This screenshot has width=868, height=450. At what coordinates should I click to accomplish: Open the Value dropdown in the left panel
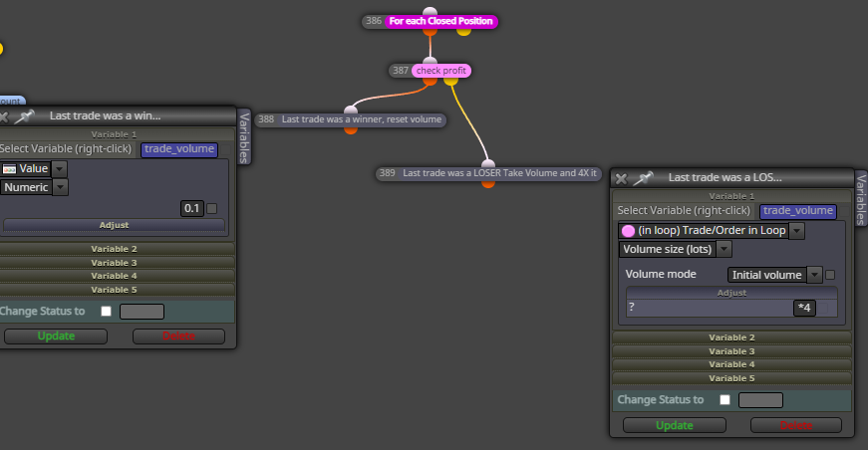pyautogui.click(x=59, y=168)
